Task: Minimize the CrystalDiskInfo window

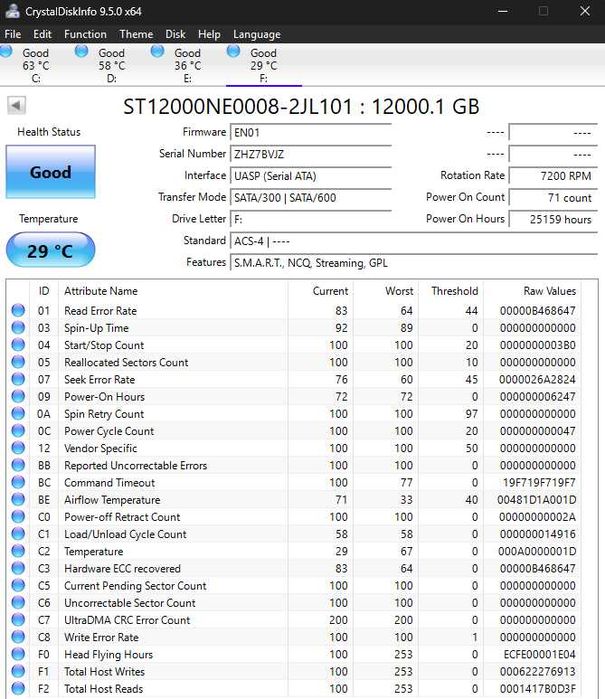Action: [502, 11]
